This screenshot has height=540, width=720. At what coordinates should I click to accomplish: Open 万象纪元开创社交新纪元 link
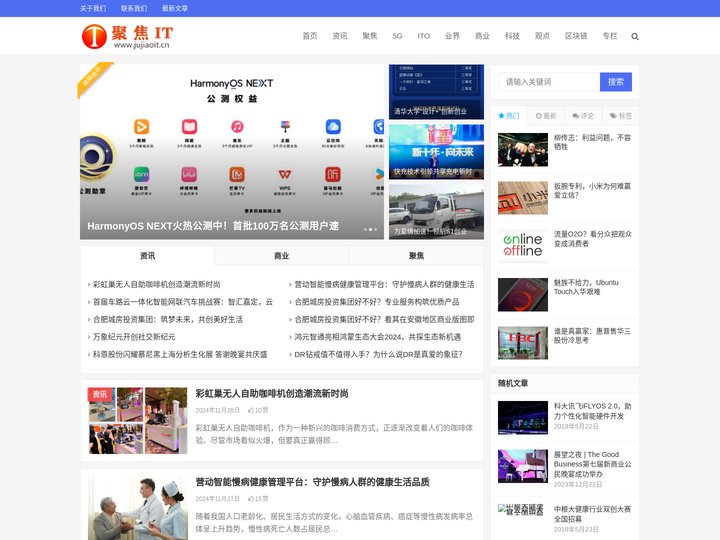[134, 337]
